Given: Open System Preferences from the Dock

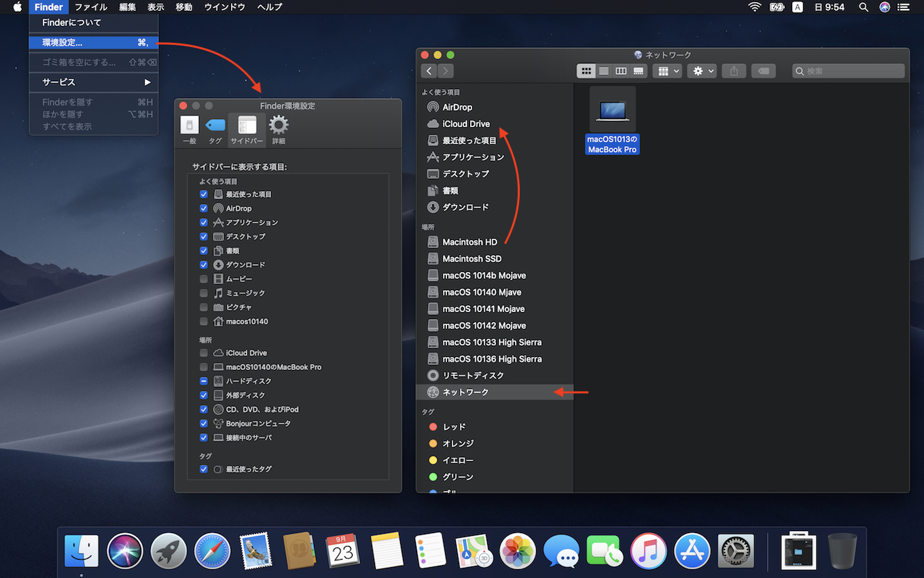Looking at the screenshot, I should coord(736,551).
